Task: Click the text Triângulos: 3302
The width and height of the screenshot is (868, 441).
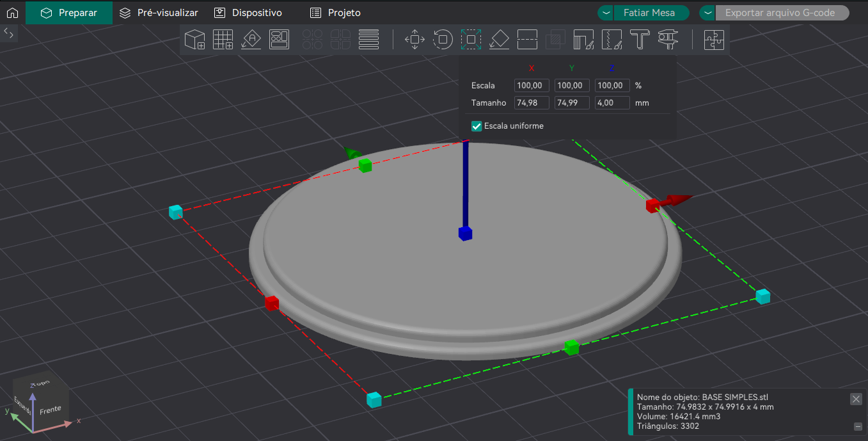Action: [x=668, y=426]
